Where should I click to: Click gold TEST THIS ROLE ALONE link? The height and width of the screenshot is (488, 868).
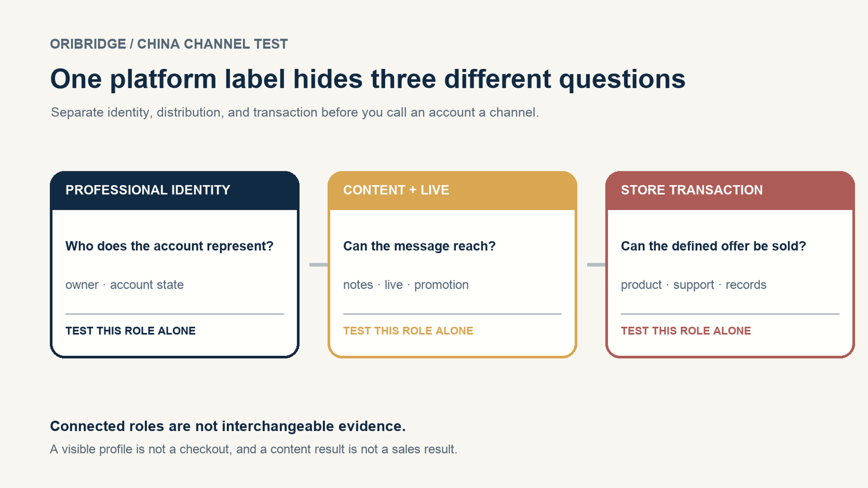point(408,331)
